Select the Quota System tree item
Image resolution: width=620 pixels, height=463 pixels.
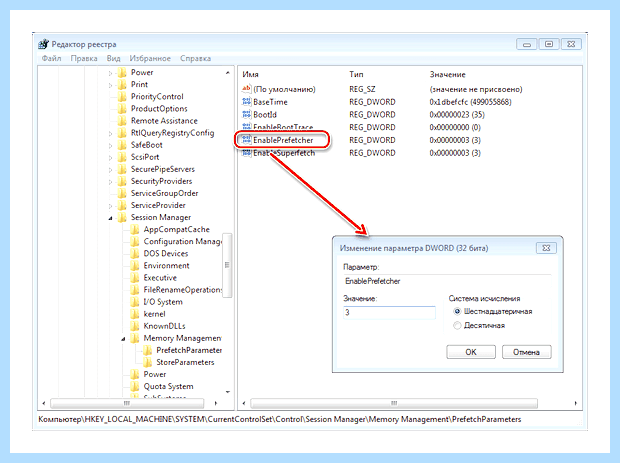coord(168,386)
